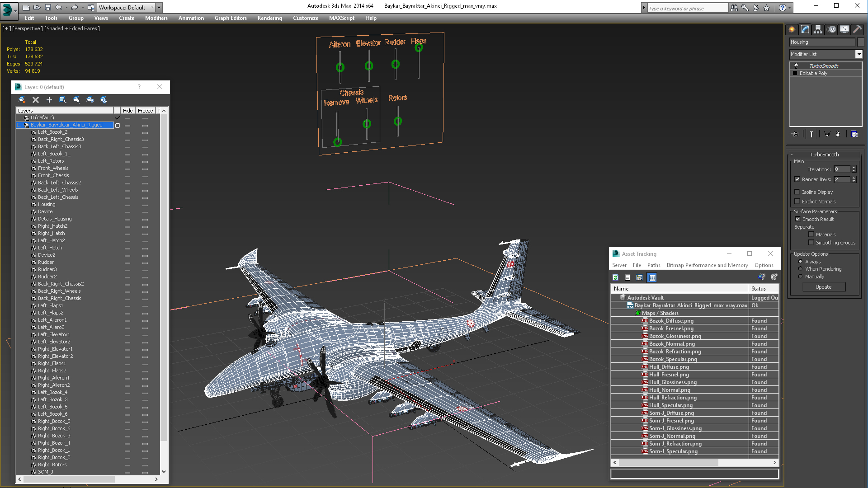Open the Graph Editors menu

[231, 18]
